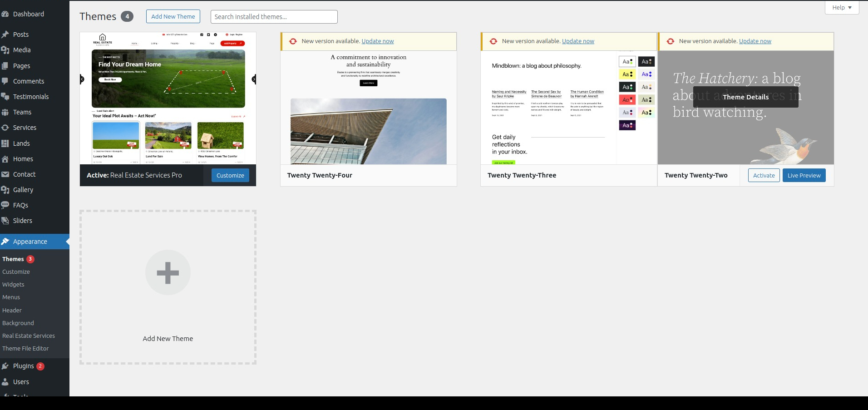Image resolution: width=868 pixels, height=410 pixels.
Task: Click the Users person icon
Action: pyautogui.click(x=5, y=382)
